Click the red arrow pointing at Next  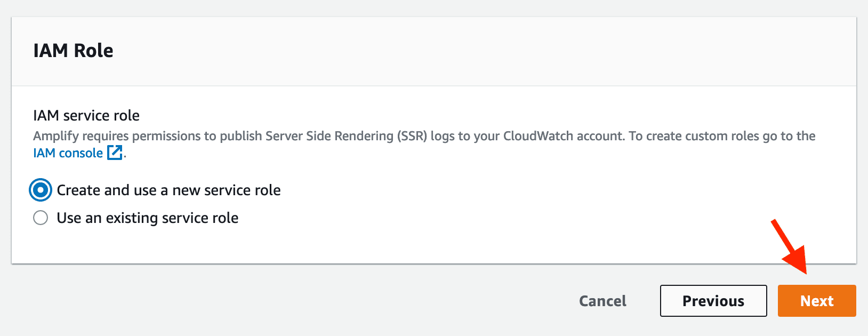(790, 246)
